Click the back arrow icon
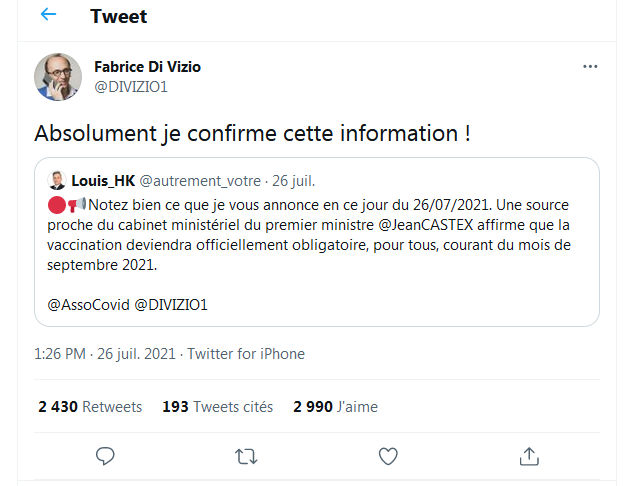The width and height of the screenshot is (634, 486). pyautogui.click(x=48, y=16)
